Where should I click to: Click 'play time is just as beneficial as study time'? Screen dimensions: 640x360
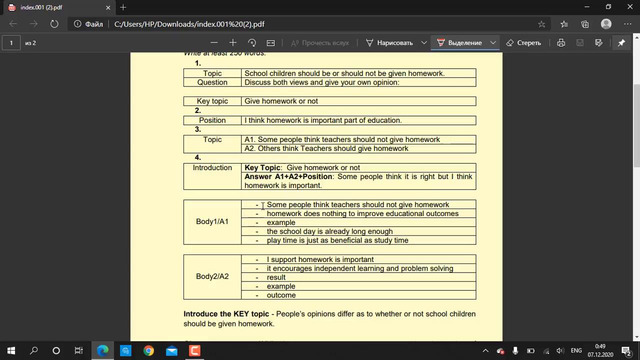pyautogui.click(x=338, y=240)
